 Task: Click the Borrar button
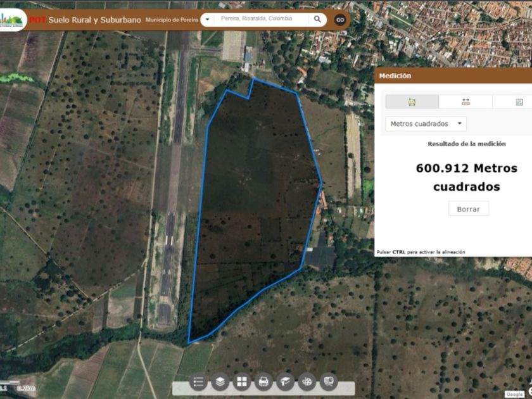(x=469, y=208)
